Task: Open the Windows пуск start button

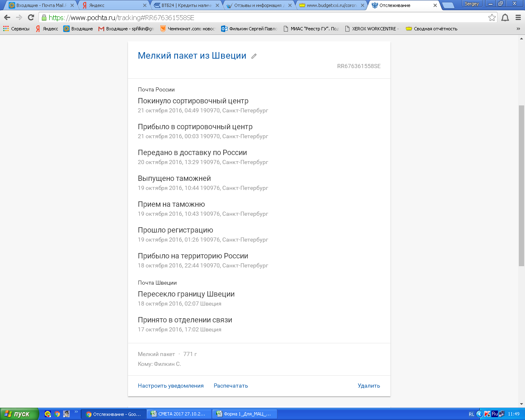Action: pyautogui.click(x=19, y=414)
